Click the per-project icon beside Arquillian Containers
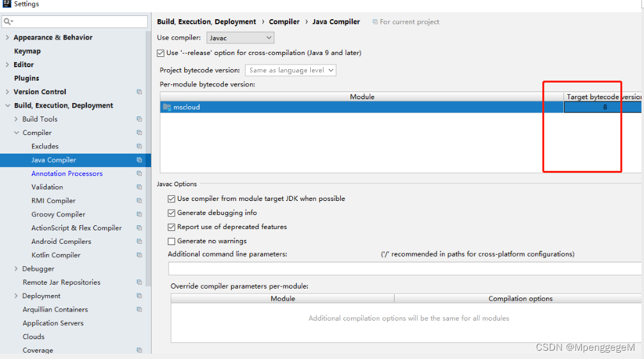Viewport: 644px width, 359px height. click(x=139, y=309)
